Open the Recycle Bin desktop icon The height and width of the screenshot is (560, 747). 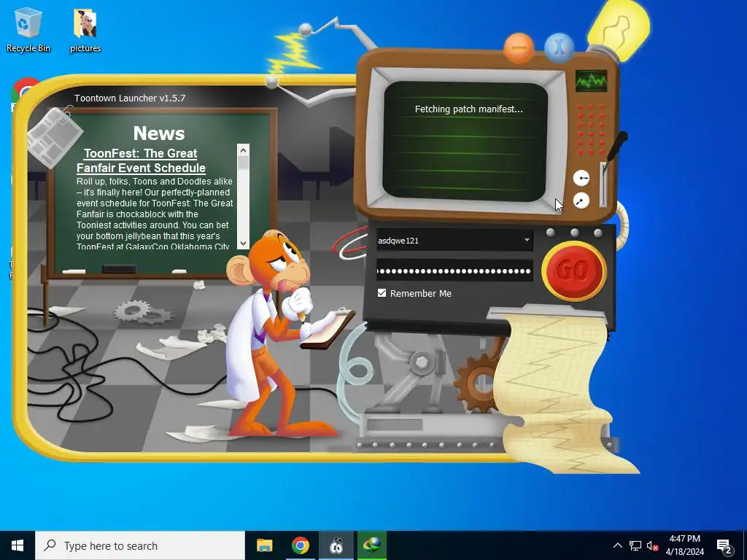(x=28, y=29)
